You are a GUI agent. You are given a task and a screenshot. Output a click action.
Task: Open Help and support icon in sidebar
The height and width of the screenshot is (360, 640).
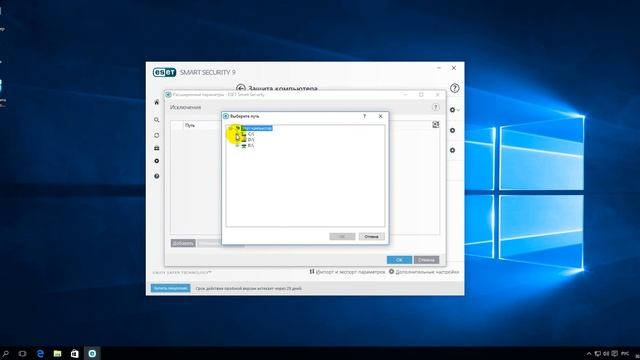[157, 176]
